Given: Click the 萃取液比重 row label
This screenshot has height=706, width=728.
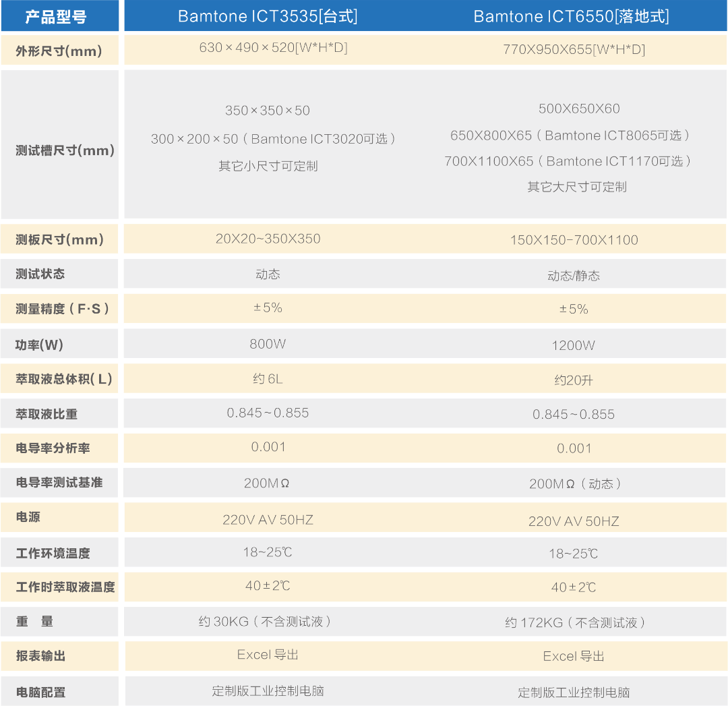Looking at the screenshot, I should coord(47,414).
